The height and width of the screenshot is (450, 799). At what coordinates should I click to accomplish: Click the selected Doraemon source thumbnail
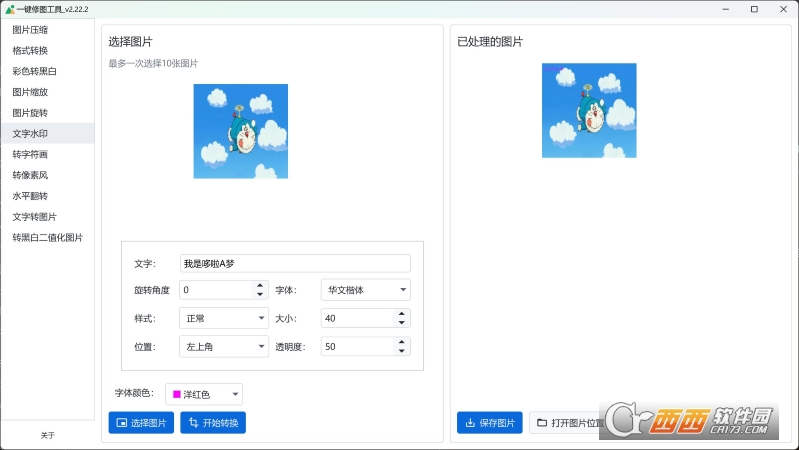click(x=241, y=131)
